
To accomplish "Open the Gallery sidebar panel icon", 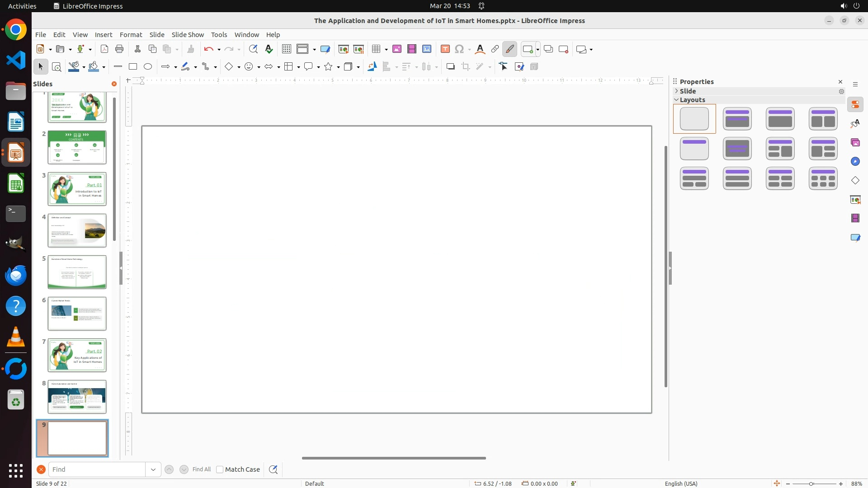I will pos(855,143).
